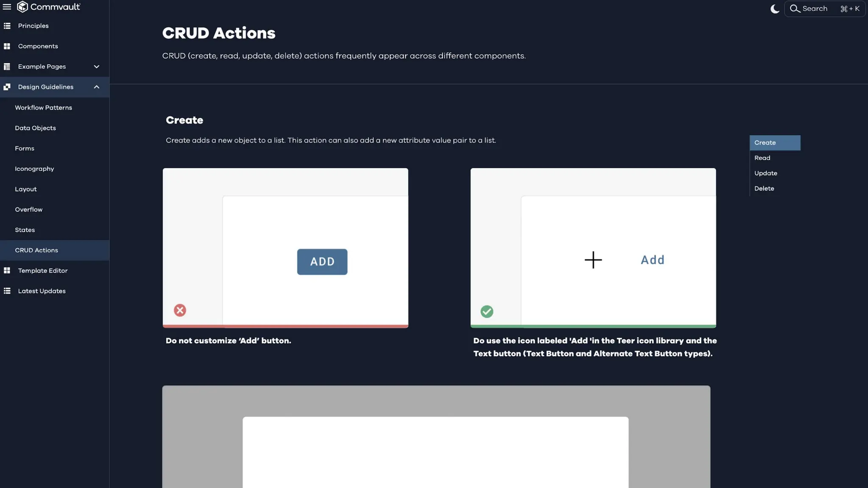Screen dimensions: 868x488
Task: Click the Principles list icon
Action: point(7,26)
